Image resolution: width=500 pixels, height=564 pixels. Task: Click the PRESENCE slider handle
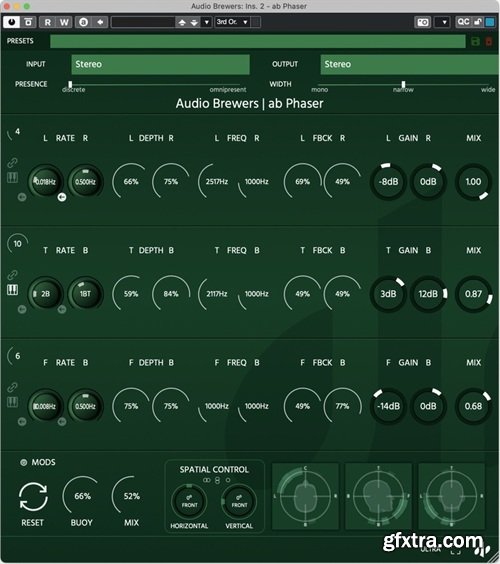tap(70, 85)
